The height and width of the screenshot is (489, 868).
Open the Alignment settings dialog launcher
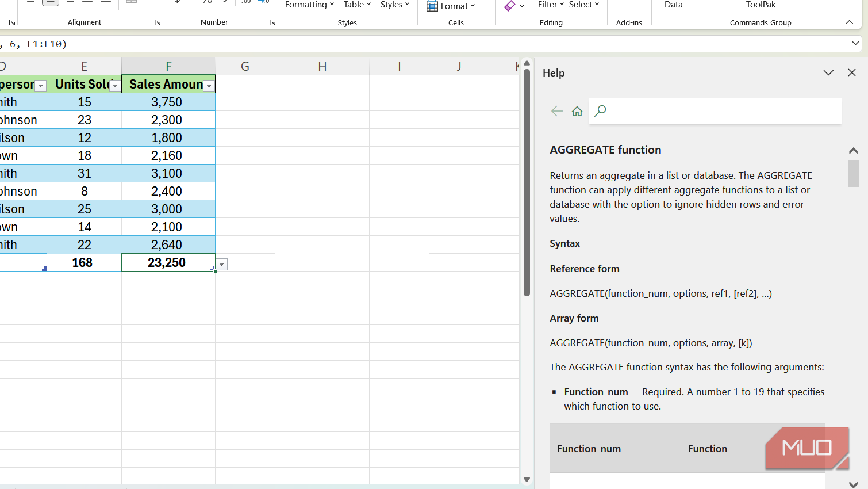[158, 22]
